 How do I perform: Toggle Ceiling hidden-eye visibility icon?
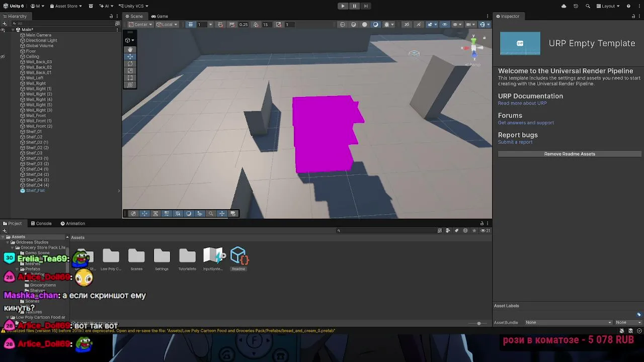point(3,57)
